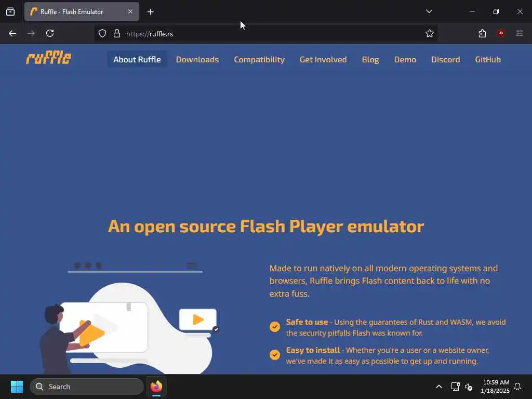Click the taskbar Search box

point(87,387)
